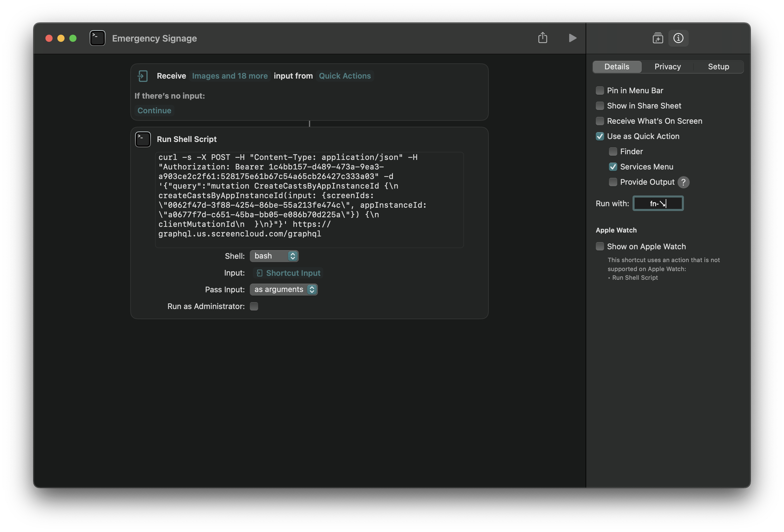Check Receive What's On Screen

[599, 121]
